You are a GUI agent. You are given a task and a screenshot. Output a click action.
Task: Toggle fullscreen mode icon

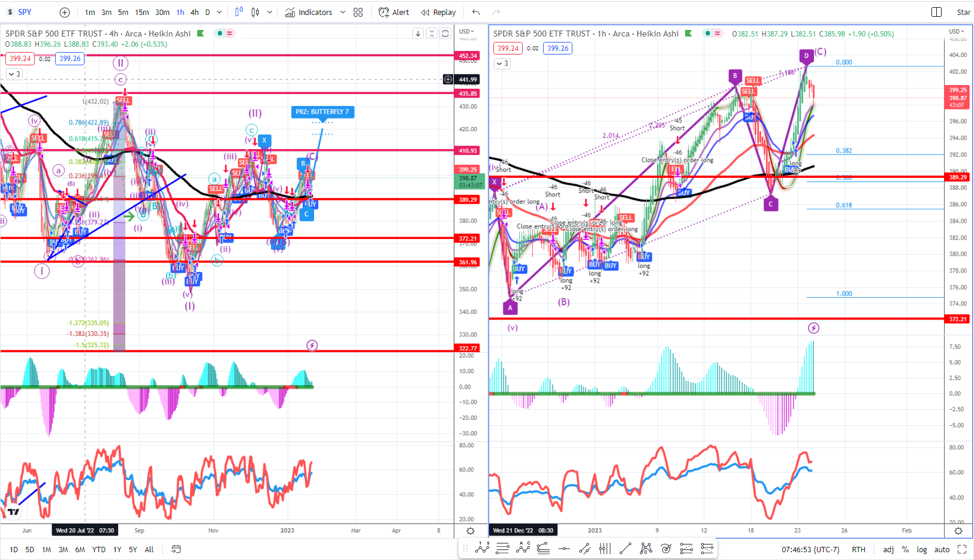coord(962,549)
